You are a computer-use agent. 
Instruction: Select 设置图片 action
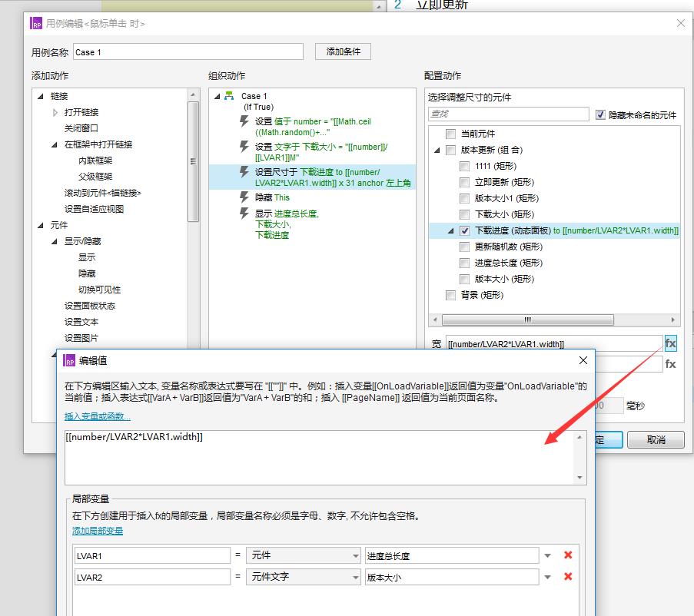[x=81, y=338]
